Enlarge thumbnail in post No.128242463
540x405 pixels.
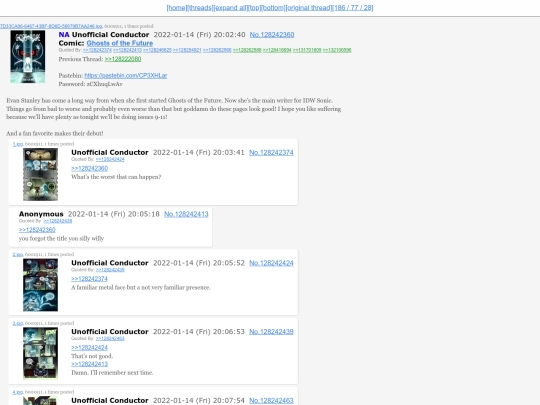[x=40, y=401]
